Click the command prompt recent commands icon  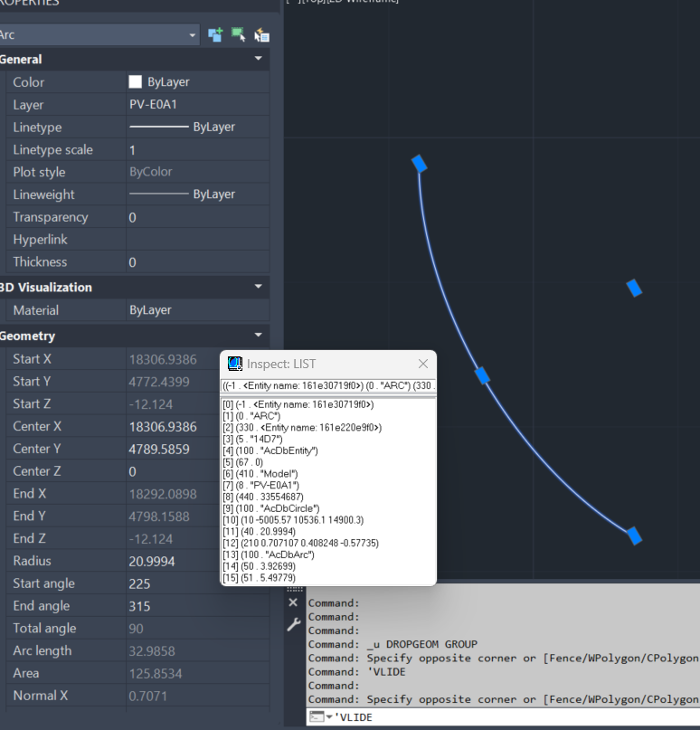point(319,717)
